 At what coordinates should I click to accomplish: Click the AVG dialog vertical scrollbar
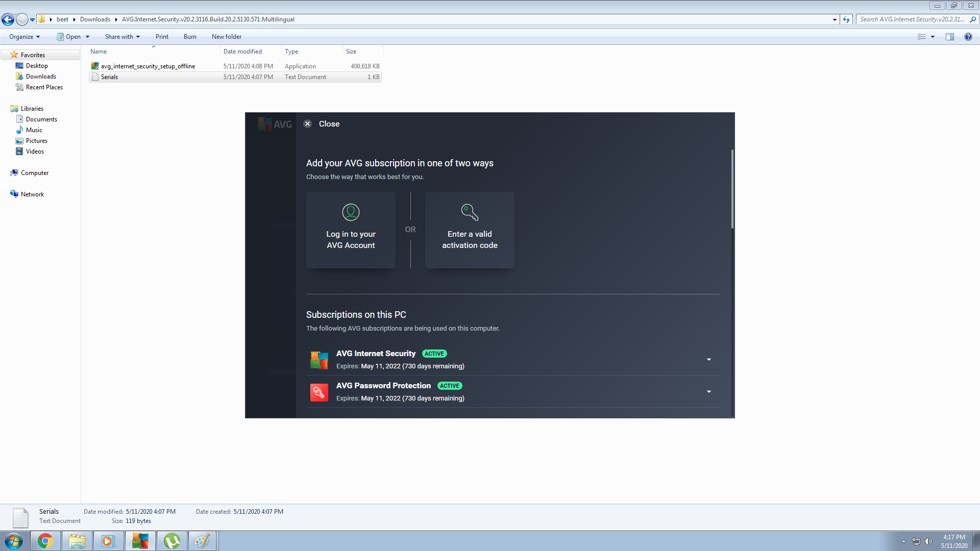[x=732, y=189]
